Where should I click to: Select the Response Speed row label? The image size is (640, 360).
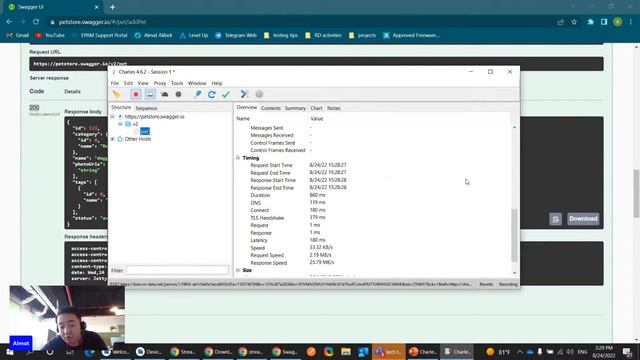click(x=269, y=263)
